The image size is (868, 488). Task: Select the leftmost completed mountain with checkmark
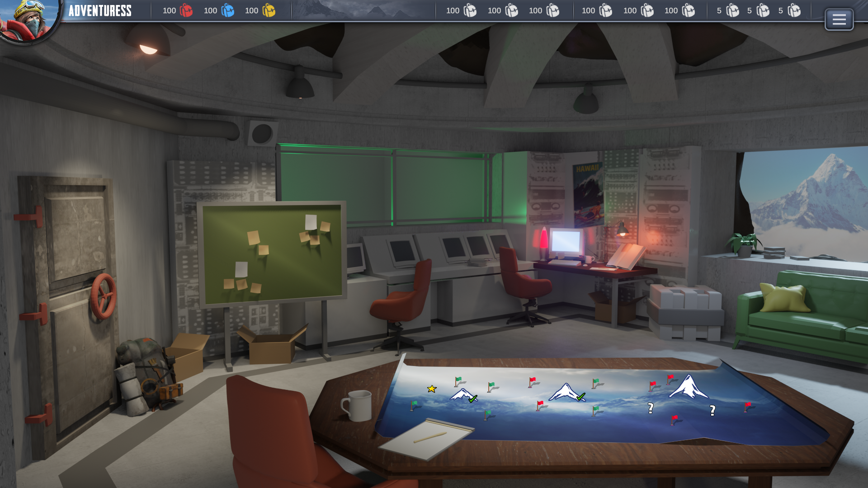[463, 395]
